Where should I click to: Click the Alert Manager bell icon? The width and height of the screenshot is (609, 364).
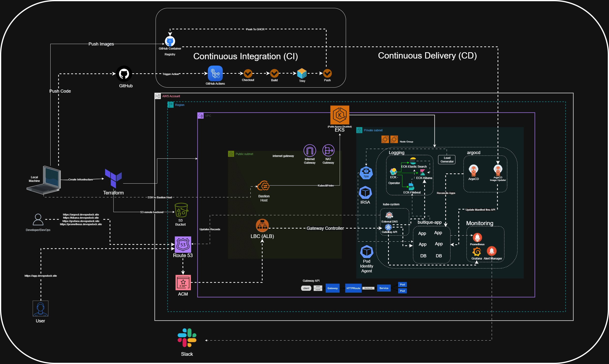click(x=492, y=251)
